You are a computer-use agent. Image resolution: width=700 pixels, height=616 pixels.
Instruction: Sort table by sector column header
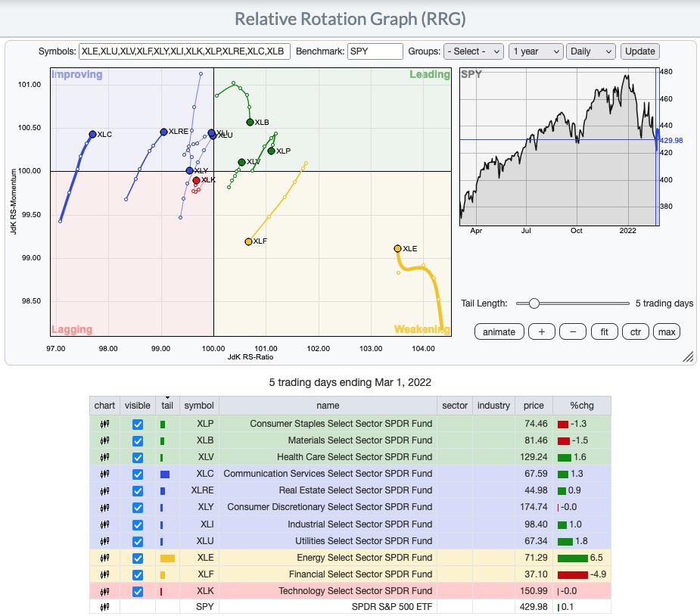455,406
